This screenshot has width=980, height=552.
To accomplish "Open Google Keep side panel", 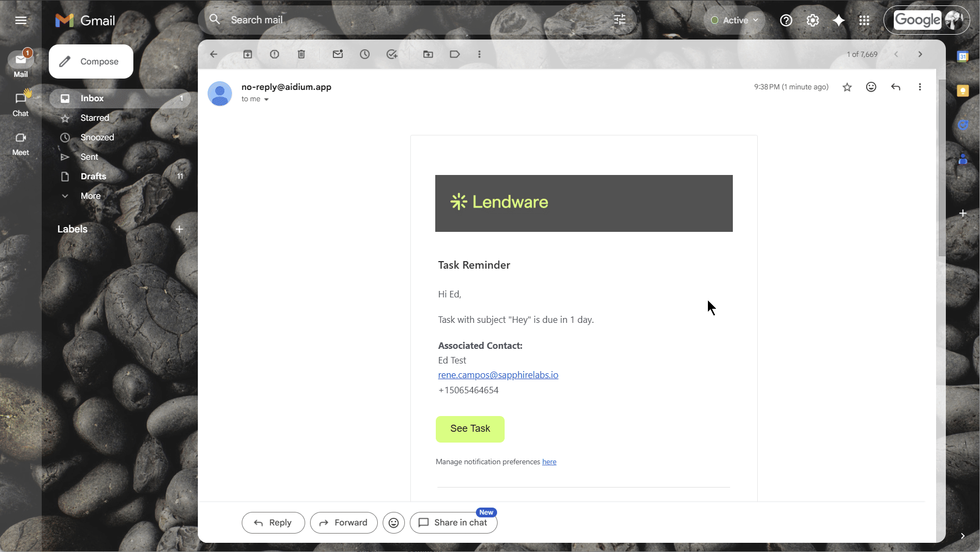I will pyautogui.click(x=963, y=90).
